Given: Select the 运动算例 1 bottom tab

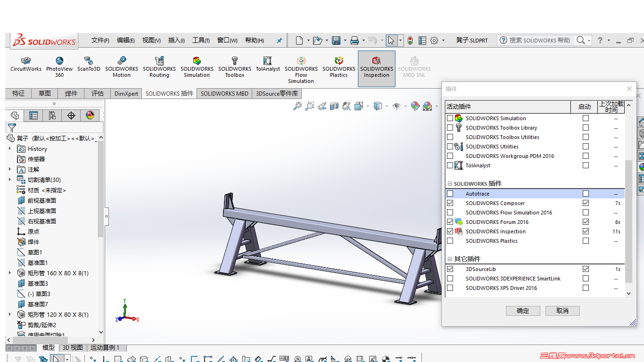Looking at the screenshot, I should (105, 348).
